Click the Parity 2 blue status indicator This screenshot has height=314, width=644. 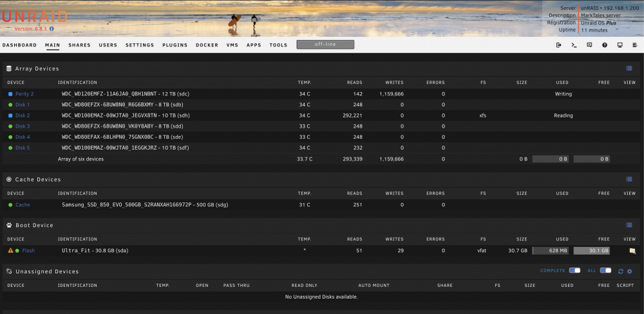tap(10, 94)
